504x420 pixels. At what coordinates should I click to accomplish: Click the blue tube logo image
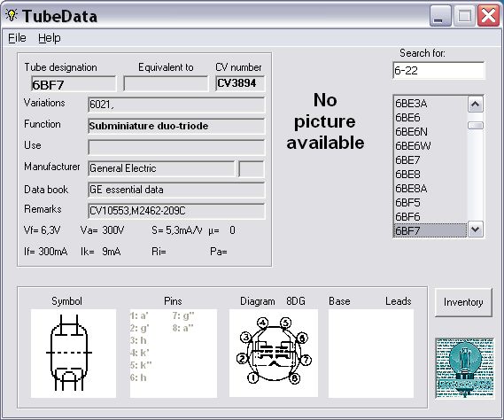(x=464, y=368)
